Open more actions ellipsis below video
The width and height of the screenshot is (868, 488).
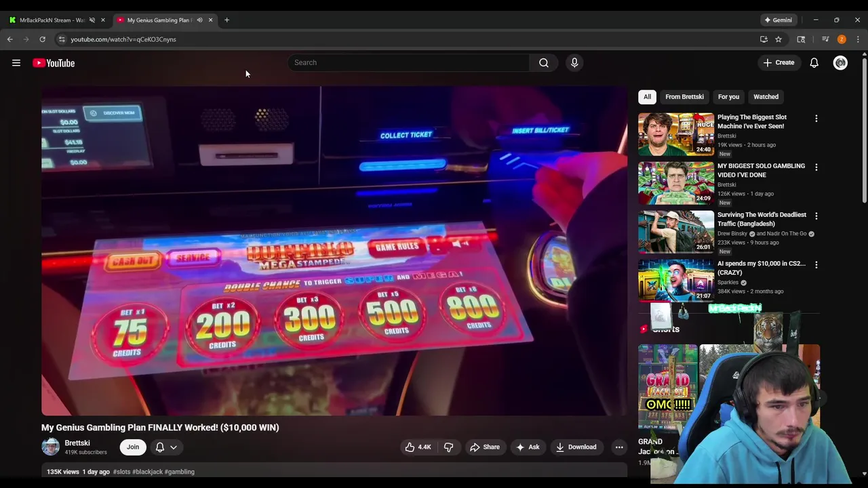[x=619, y=447]
